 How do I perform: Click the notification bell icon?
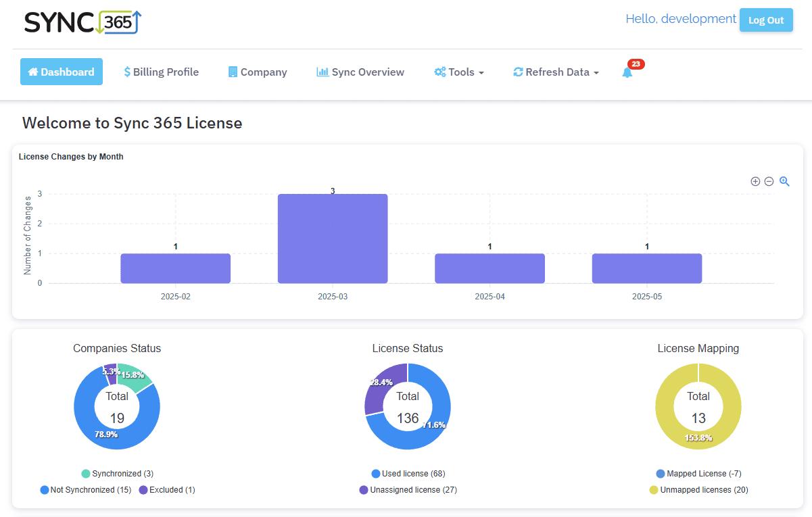tap(627, 72)
